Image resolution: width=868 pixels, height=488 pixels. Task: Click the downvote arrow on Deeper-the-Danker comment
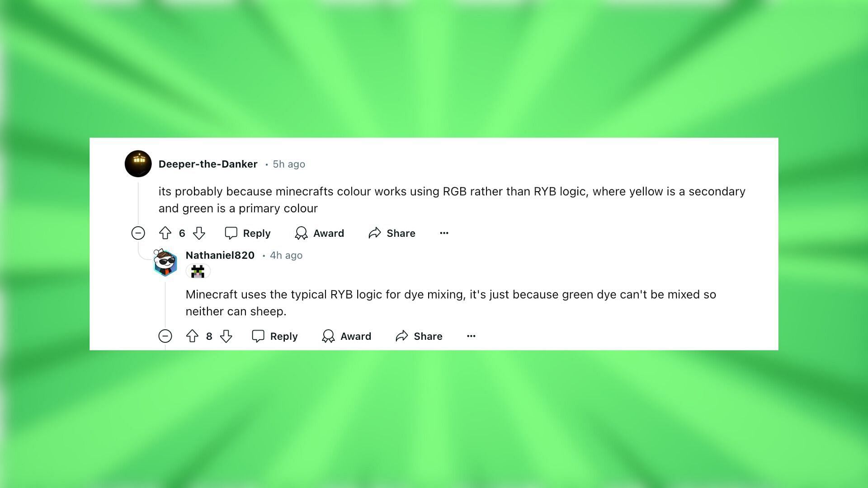[x=198, y=232]
